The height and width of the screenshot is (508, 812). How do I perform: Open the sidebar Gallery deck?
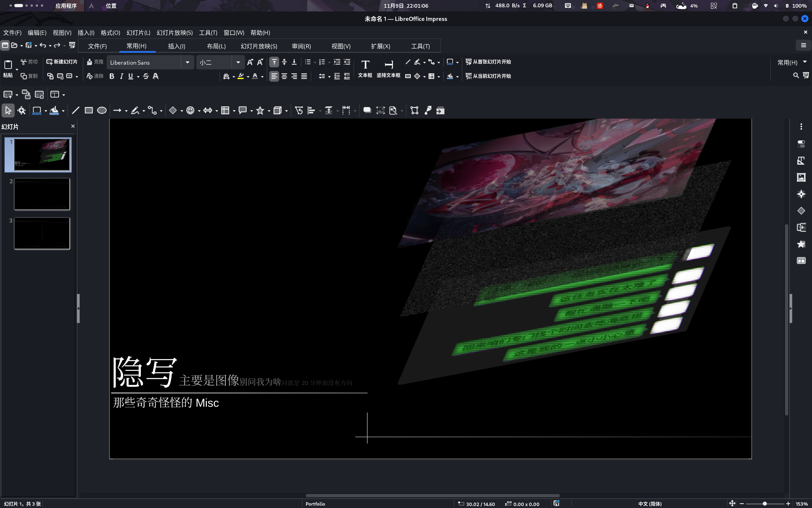(x=801, y=177)
